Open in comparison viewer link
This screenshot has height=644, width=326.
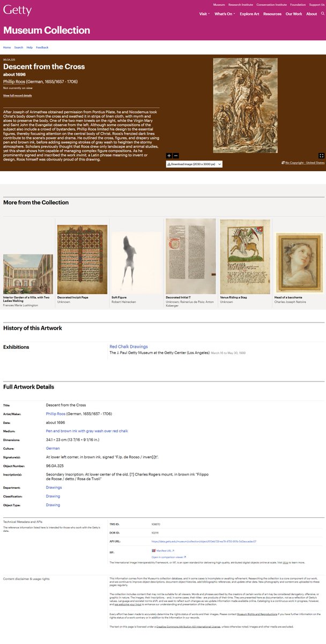pos(169,557)
